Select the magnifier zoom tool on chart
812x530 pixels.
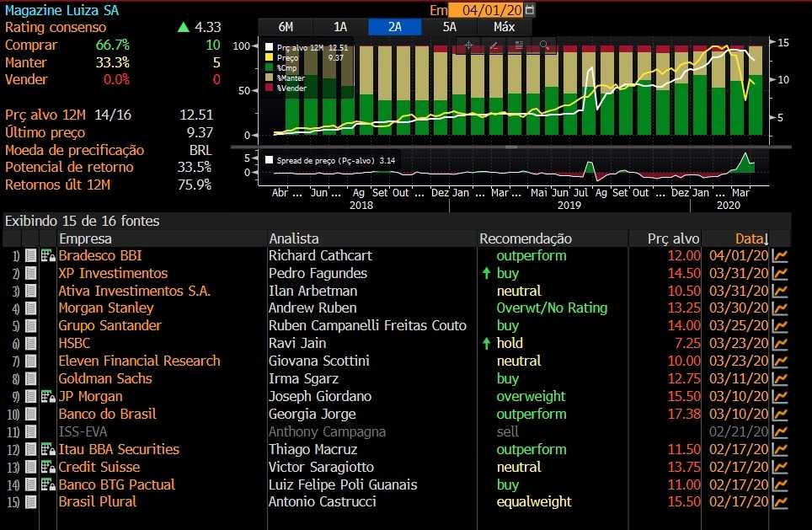click(x=544, y=46)
